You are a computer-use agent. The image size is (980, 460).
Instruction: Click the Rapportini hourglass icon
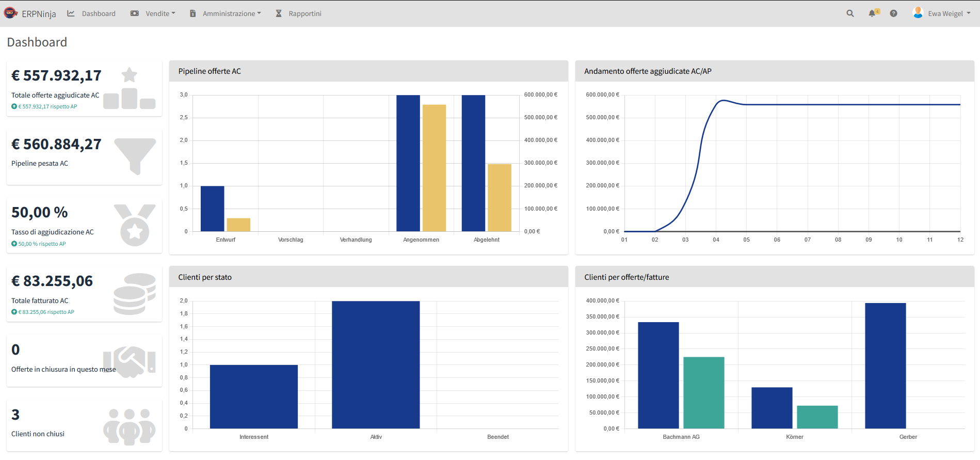coord(279,13)
